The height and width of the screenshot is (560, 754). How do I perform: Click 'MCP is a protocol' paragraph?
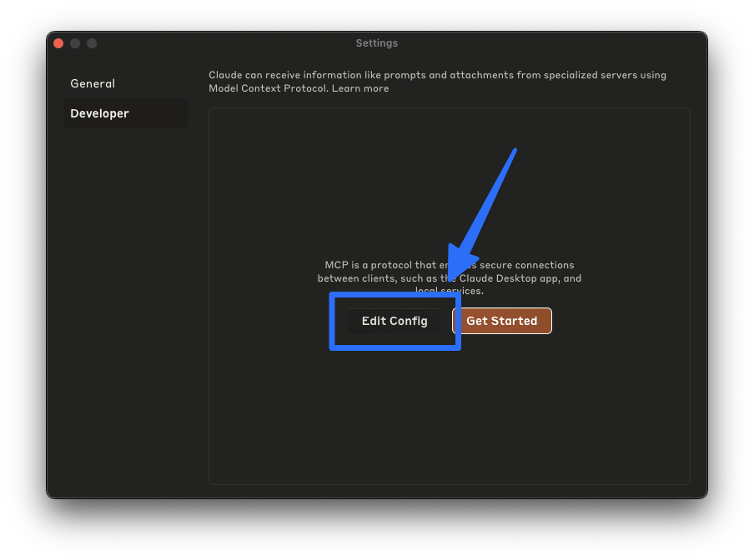pos(449,278)
